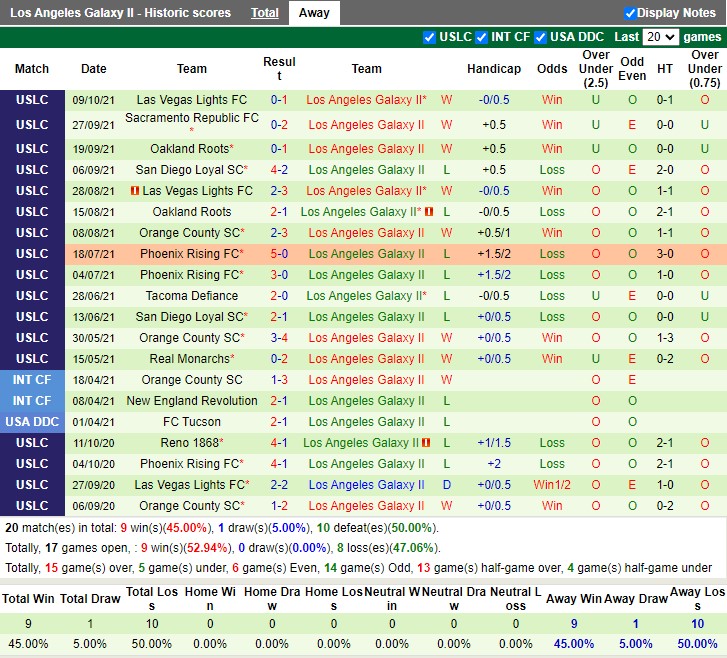Click red card icon on 15/08/21 Galaxy II row
Image resolution: width=727 pixels, height=658 pixels.
point(429,212)
